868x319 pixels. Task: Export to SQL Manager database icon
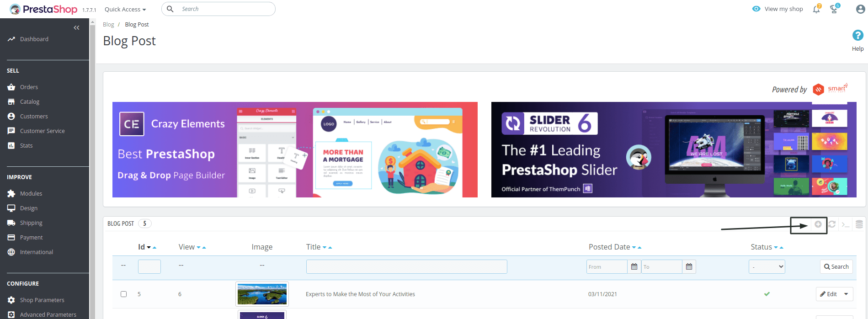coord(859,224)
